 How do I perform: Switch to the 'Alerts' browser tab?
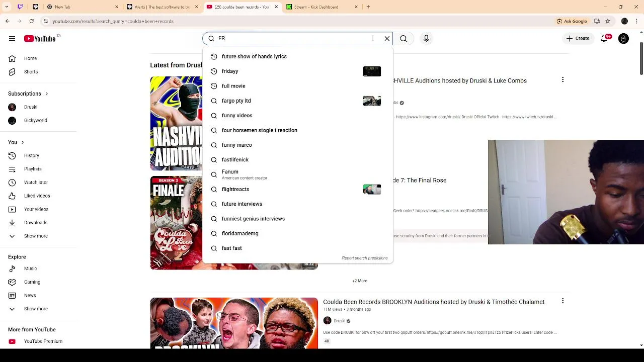[x=162, y=7]
